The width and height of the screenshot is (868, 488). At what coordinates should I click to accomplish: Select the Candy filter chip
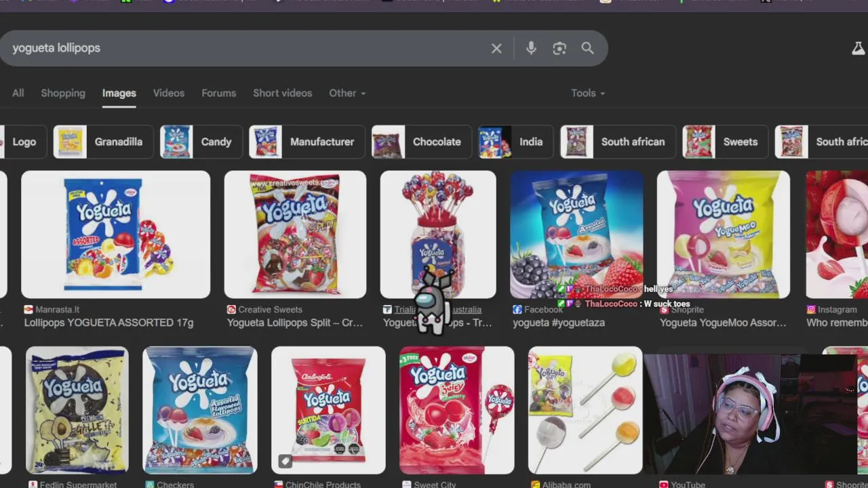[x=201, y=142]
